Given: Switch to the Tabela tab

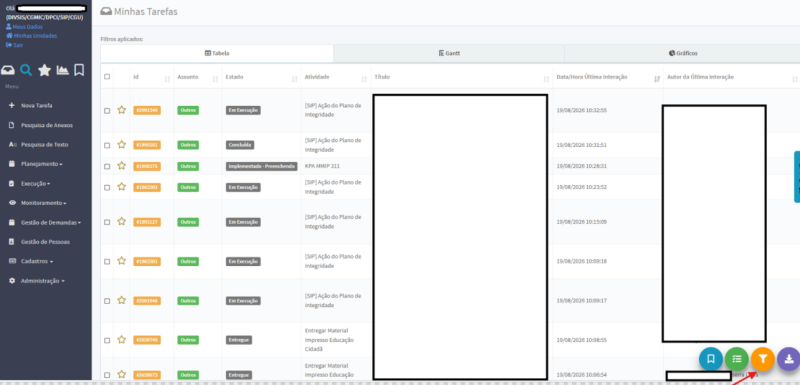Looking at the screenshot, I should [217, 53].
